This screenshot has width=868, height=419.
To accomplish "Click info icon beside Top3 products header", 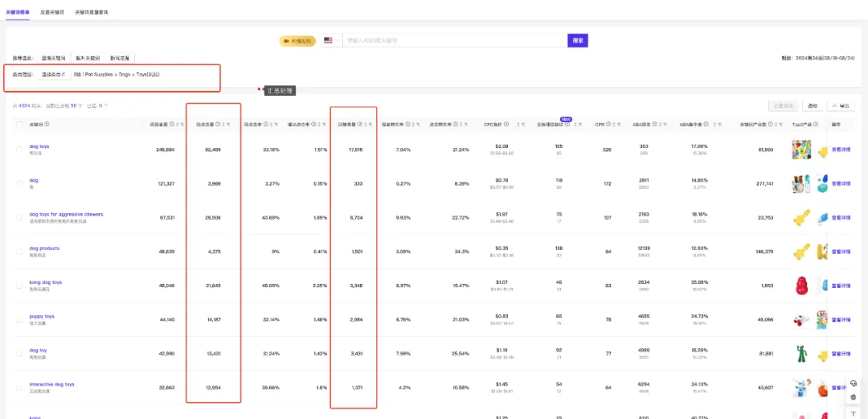I will 816,124.
